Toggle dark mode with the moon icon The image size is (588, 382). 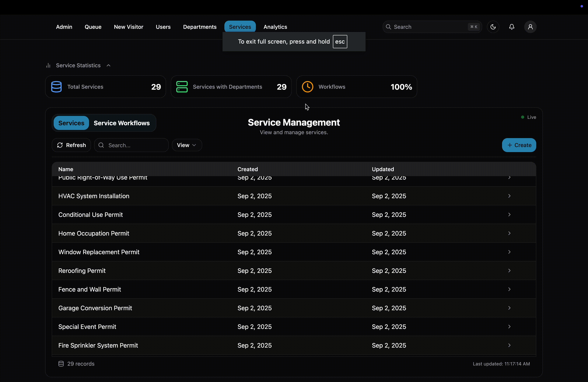[x=493, y=27]
